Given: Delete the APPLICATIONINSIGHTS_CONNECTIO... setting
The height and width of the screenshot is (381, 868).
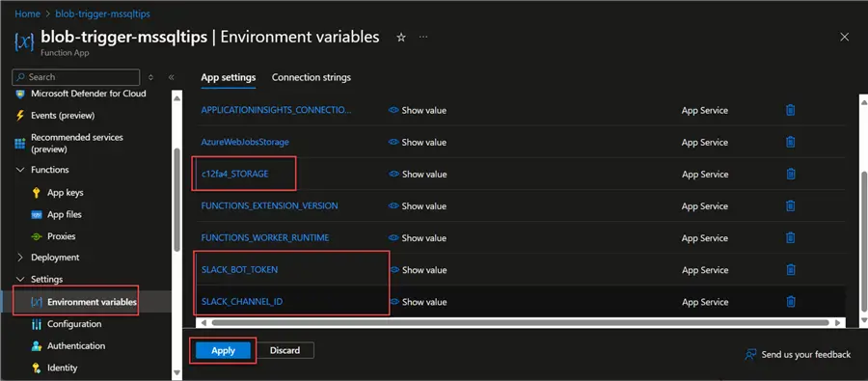Looking at the screenshot, I should tap(791, 110).
